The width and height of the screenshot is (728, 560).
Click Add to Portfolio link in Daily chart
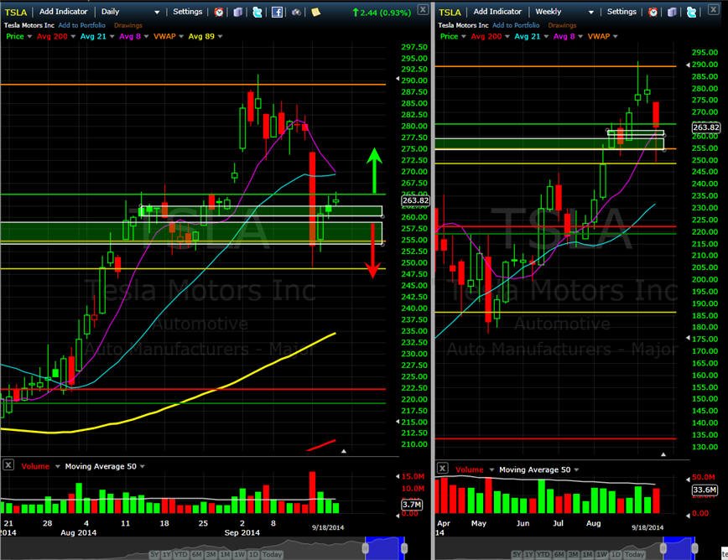coord(81,25)
